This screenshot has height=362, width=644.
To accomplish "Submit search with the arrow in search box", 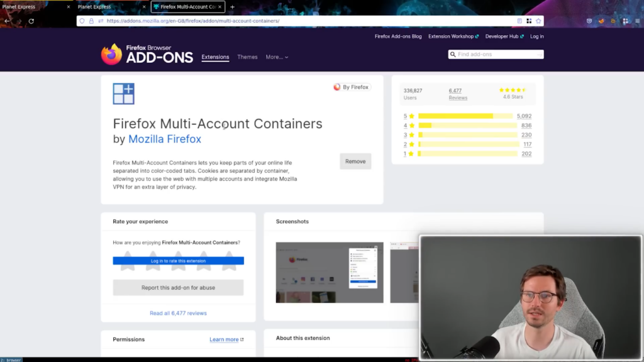I will [539, 54].
